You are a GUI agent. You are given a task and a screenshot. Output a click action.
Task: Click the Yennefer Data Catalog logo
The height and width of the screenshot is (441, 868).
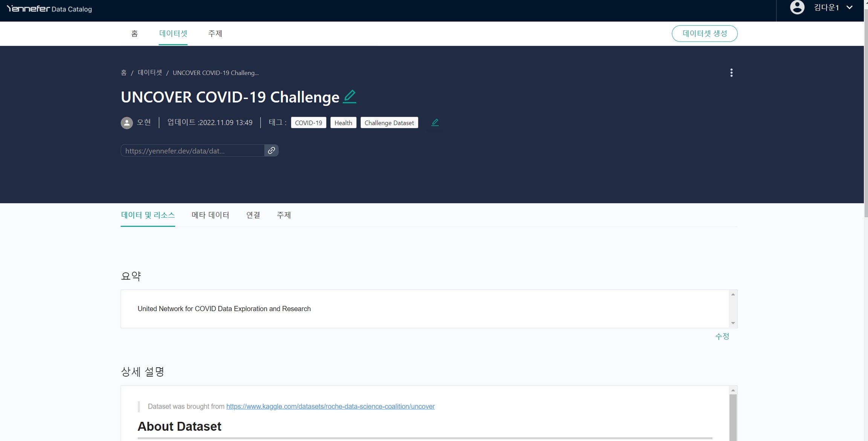[x=49, y=9]
